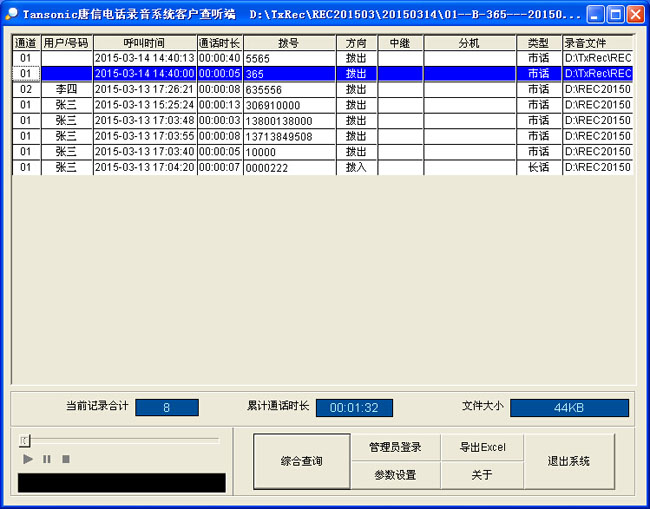Viewport: 650px width, 509px height.
Task: Click the playback progress slider thumb
Action: (x=26, y=440)
